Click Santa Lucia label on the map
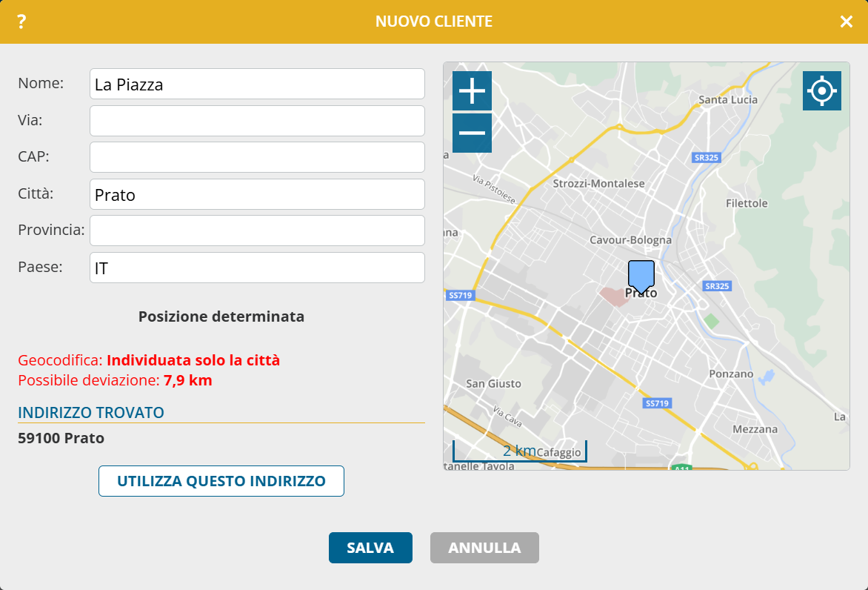Screen dimensions: 868x590 coord(728,99)
